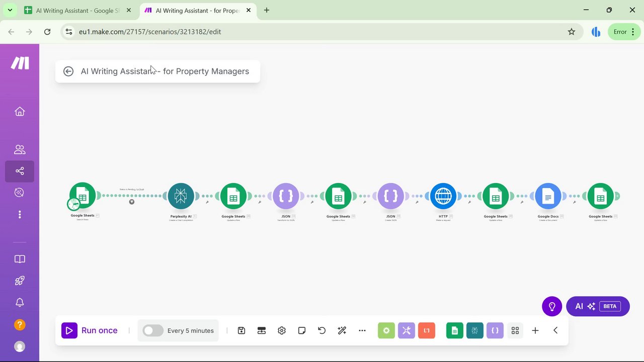Open the JSON Transform to JSON module
The width and height of the screenshot is (644, 362).
click(x=286, y=196)
